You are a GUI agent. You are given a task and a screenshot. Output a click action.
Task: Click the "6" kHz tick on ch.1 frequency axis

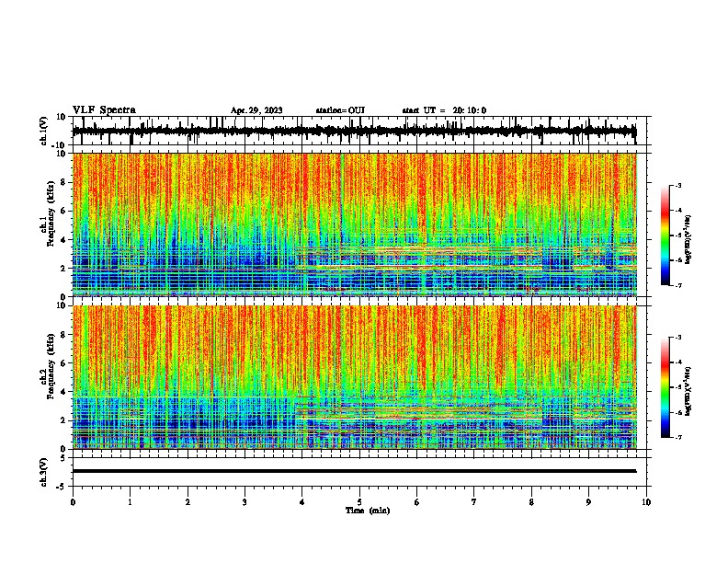tap(63, 211)
